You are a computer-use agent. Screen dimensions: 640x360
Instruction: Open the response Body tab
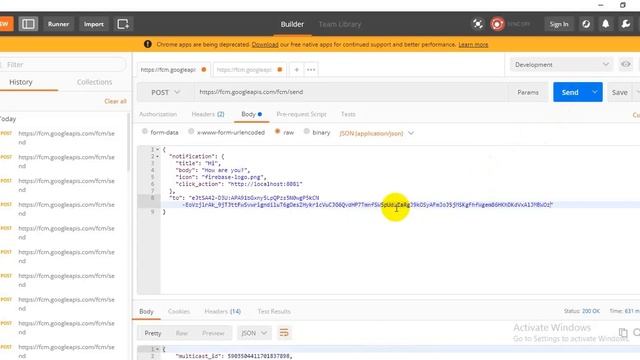click(x=146, y=311)
